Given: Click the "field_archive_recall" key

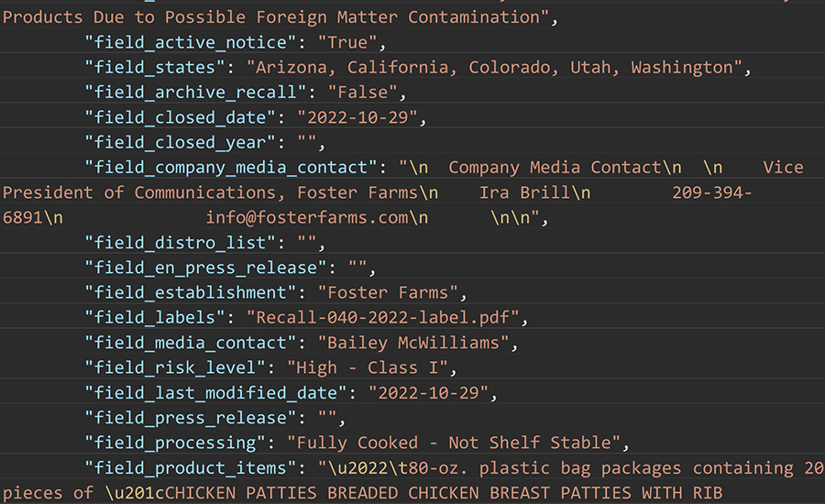Looking at the screenshot, I should click(x=196, y=92).
